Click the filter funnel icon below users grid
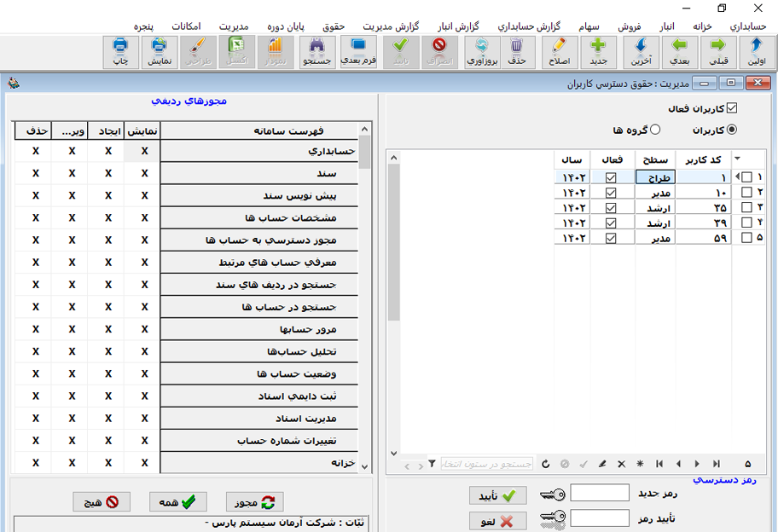This screenshot has width=778, height=532. (x=433, y=464)
